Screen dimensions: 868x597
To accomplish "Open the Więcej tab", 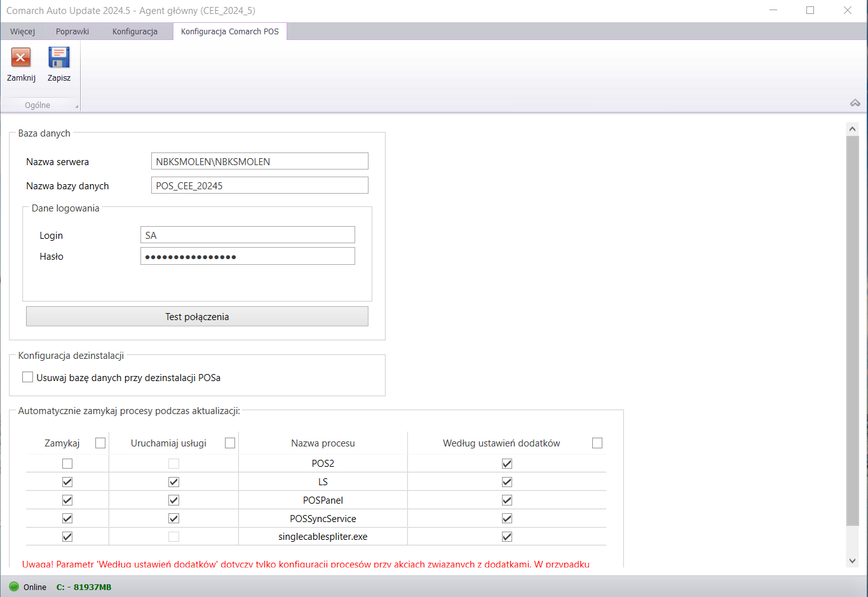I will (23, 31).
